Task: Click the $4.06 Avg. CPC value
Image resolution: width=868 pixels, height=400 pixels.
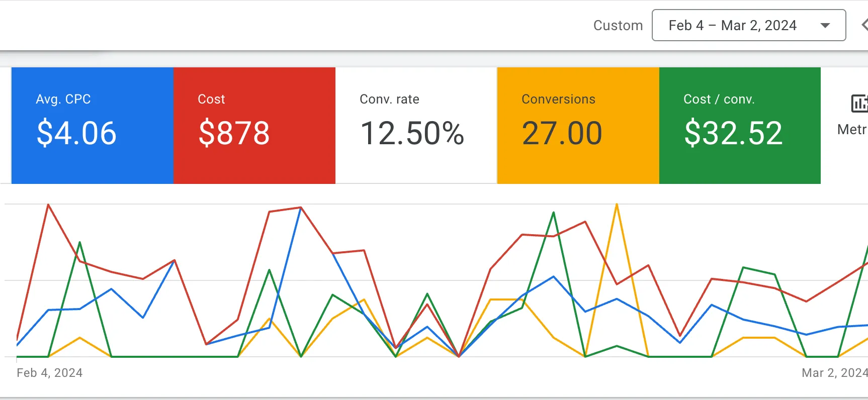Action: 76,133
